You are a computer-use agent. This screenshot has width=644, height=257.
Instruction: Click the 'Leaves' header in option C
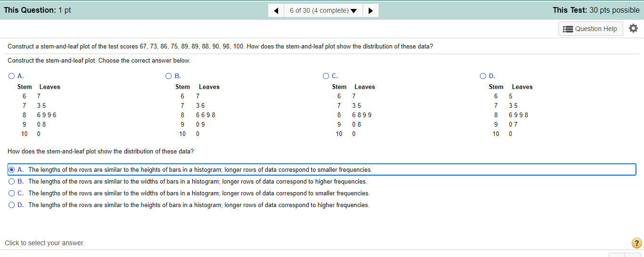click(x=365, y=87)
